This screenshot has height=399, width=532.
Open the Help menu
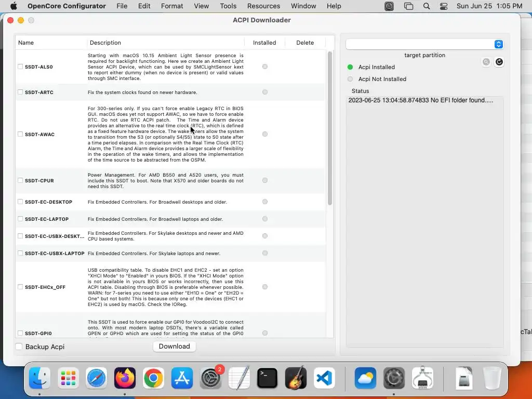334,6
